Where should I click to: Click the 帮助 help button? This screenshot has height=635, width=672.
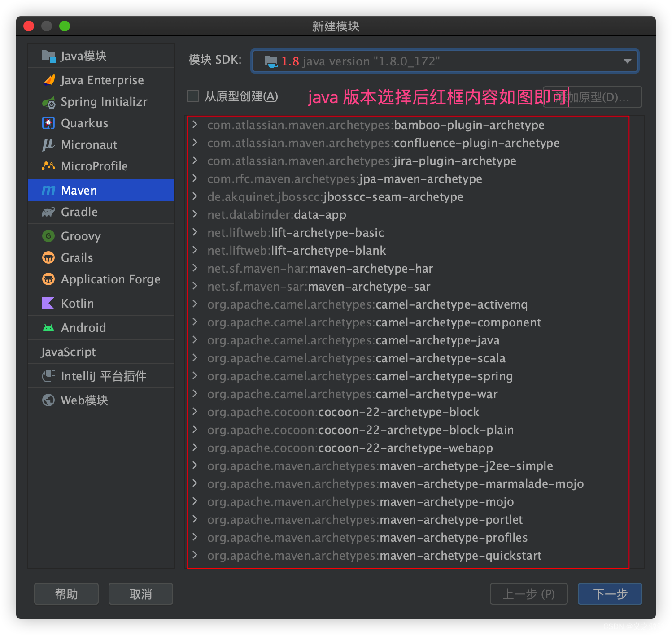point(66,594)
